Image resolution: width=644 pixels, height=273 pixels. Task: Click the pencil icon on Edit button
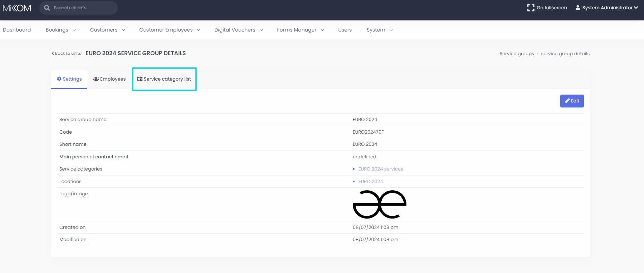click(567, 101)
